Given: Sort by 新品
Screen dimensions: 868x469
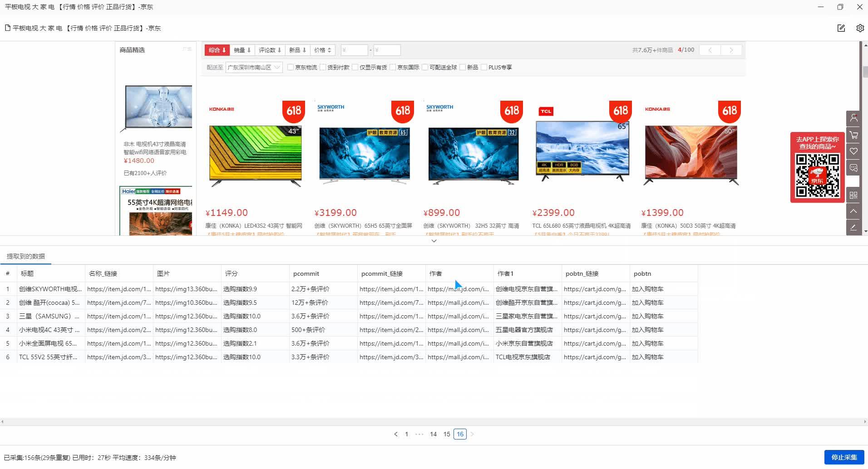Looking at the screenshot, I should (x=297, y=50).
